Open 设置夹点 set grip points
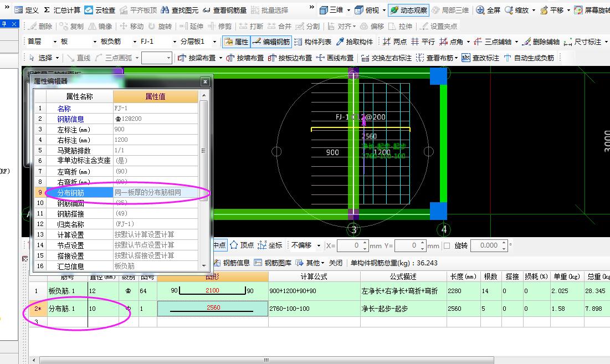Viewport: 610px width, 364px height. (438, 26)
